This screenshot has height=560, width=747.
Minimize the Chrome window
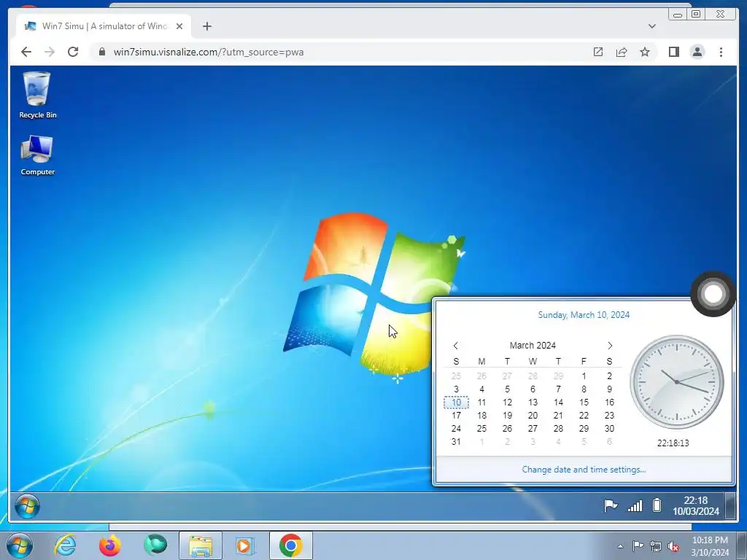pos(678,15)
